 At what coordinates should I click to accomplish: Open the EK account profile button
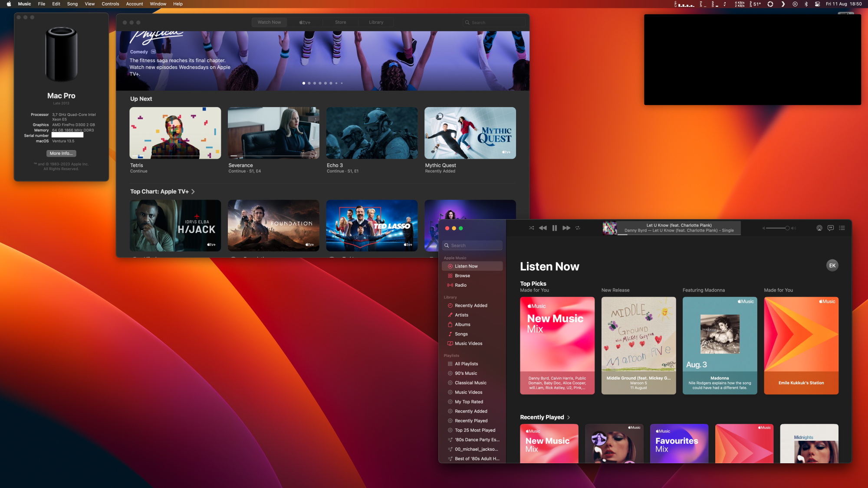[x=832, y=265]
